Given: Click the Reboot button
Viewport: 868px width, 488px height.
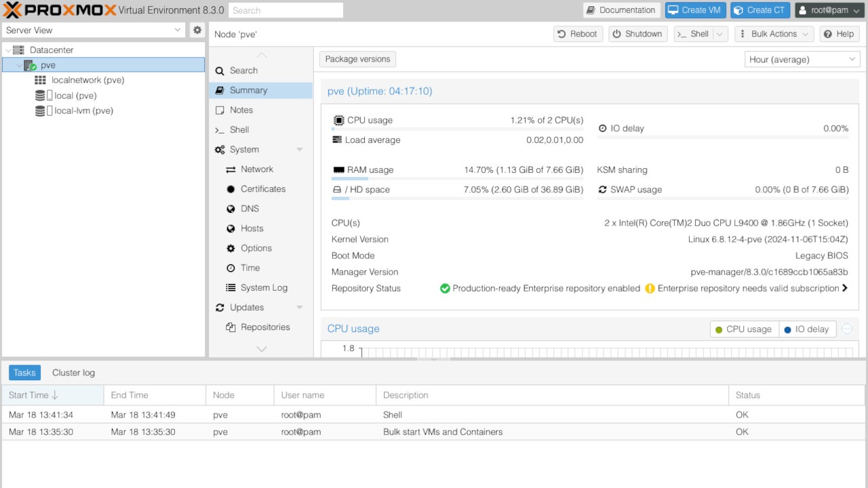Looking at the screenshot, I should click(578, 34).
